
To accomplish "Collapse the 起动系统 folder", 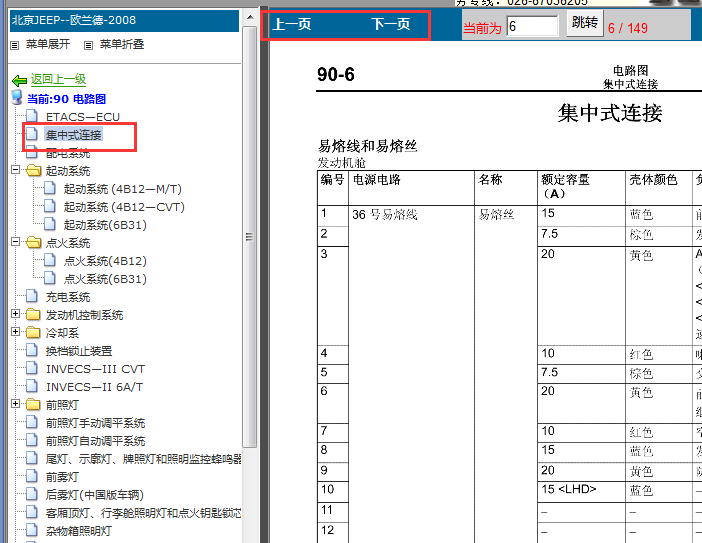I will coord(15,170).
